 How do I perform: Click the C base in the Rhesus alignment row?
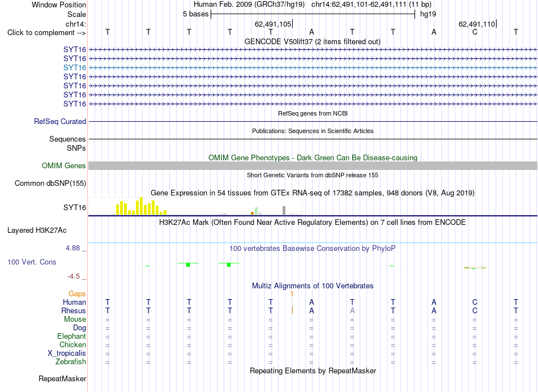click(475, 310)
